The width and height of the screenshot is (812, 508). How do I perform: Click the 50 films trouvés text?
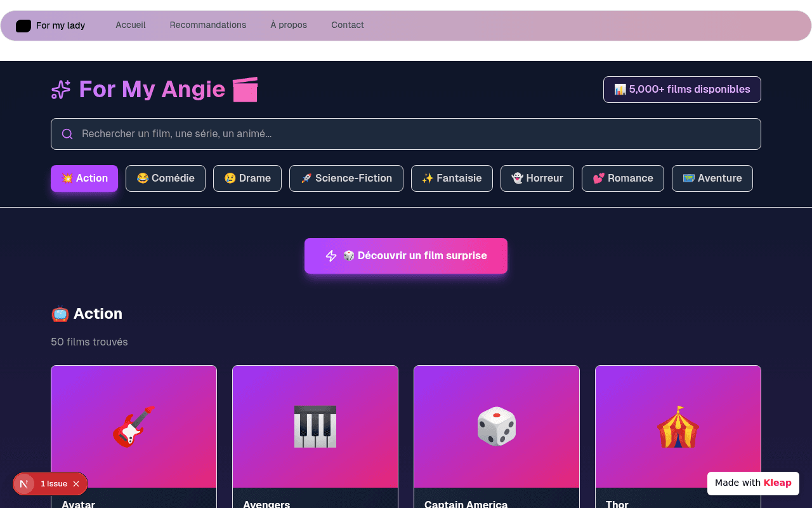coord(89,342)
